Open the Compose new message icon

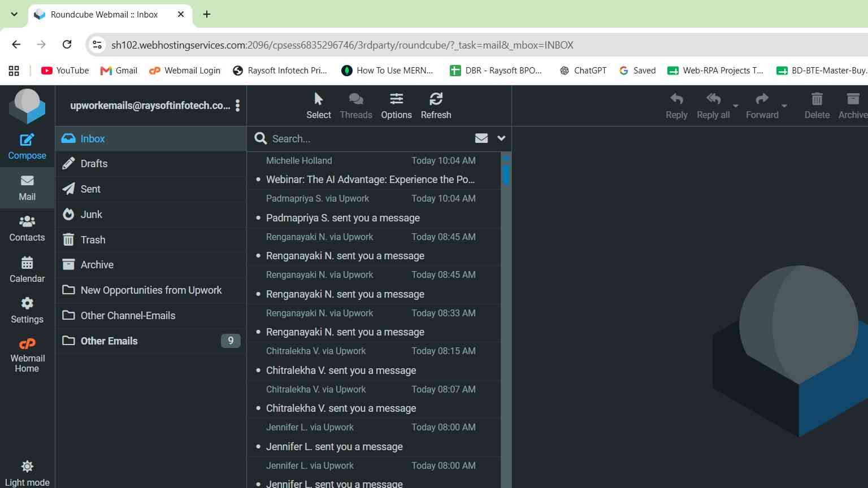[27, 147]
